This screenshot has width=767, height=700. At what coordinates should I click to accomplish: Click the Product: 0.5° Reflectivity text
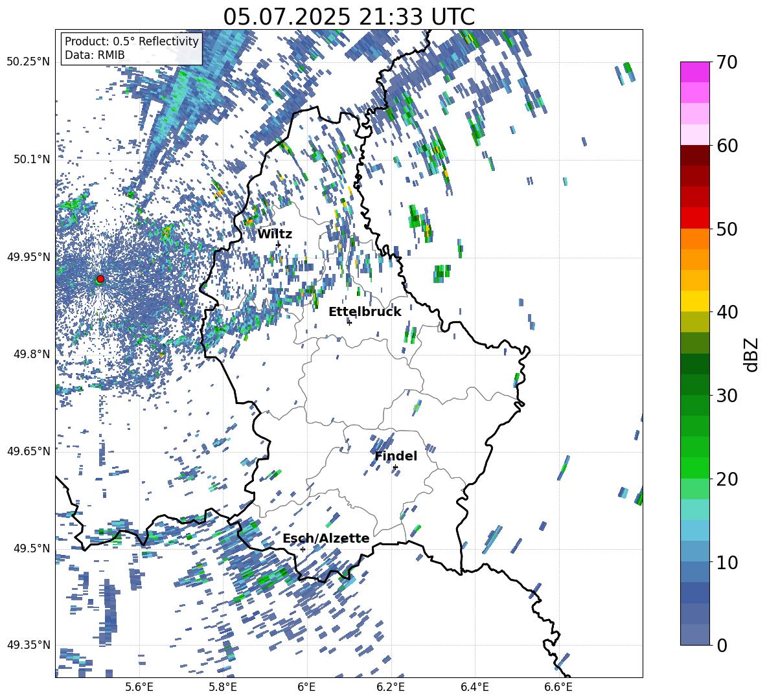coord(132,41)
